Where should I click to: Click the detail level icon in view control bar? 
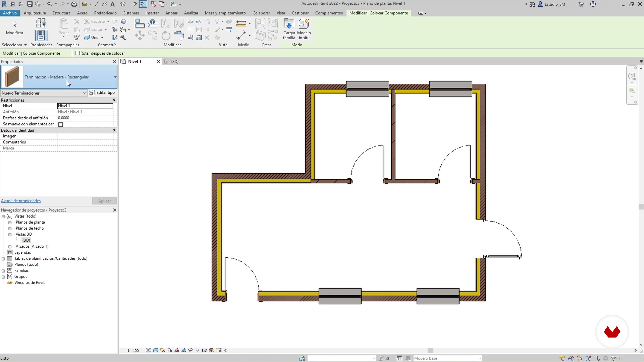pyautogui.click(x=148, y=350)
